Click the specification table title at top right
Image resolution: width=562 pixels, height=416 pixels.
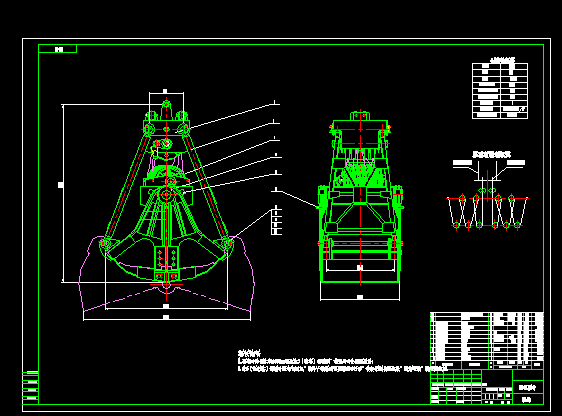(x=502, y=60)
